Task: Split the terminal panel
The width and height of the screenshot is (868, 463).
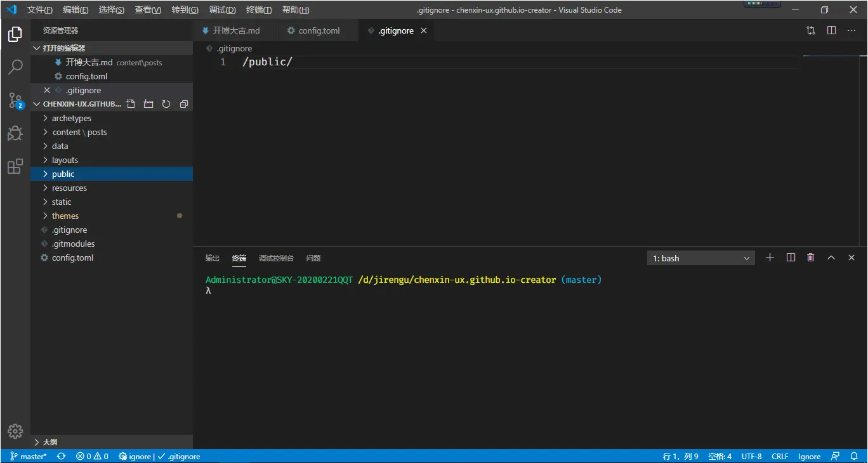Action: click(x=791, y=258)
